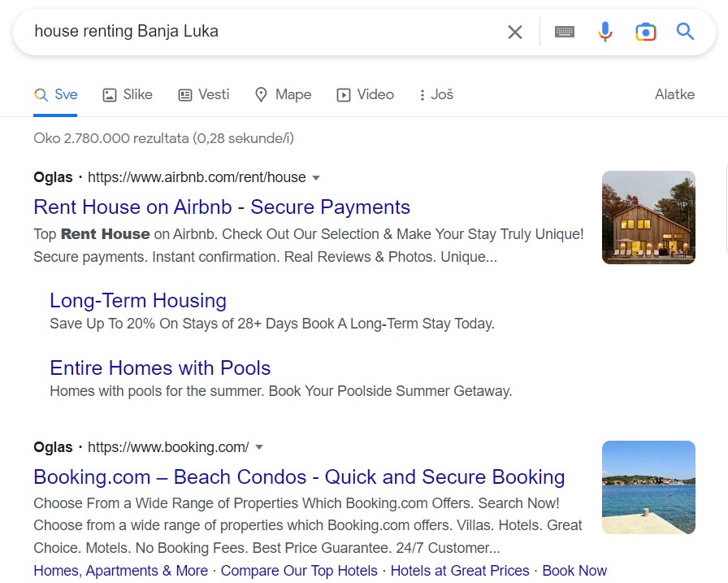
Task: Search by image with camera icon
Action: [x=646, y=33]
